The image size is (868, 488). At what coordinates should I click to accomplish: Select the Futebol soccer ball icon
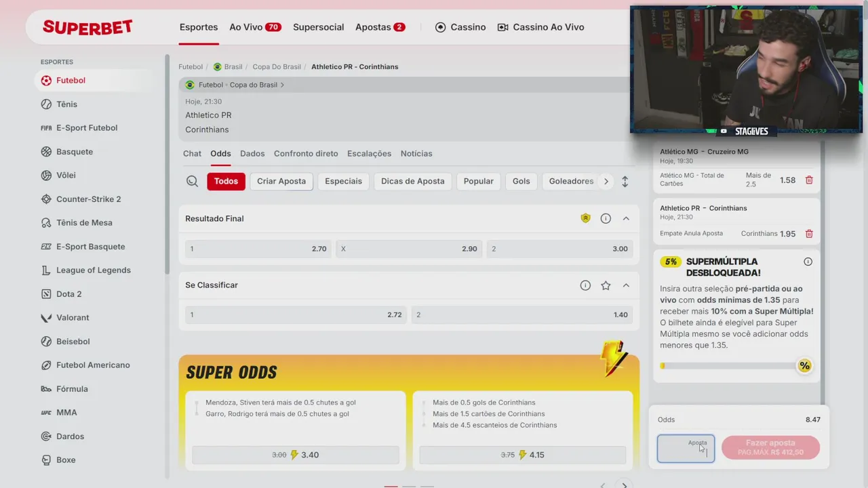[46, 80]
